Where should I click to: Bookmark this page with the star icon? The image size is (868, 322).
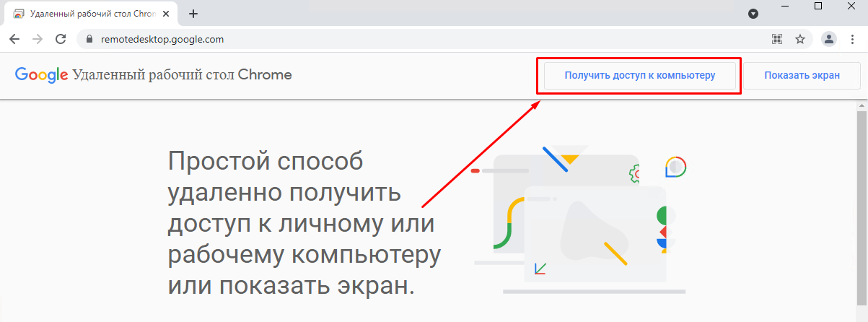tap(799, 39)
